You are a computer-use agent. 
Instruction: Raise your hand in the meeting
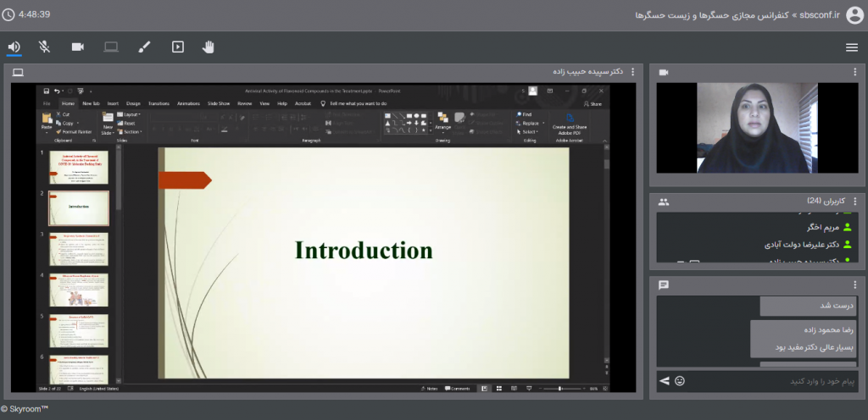coord(208,47)
